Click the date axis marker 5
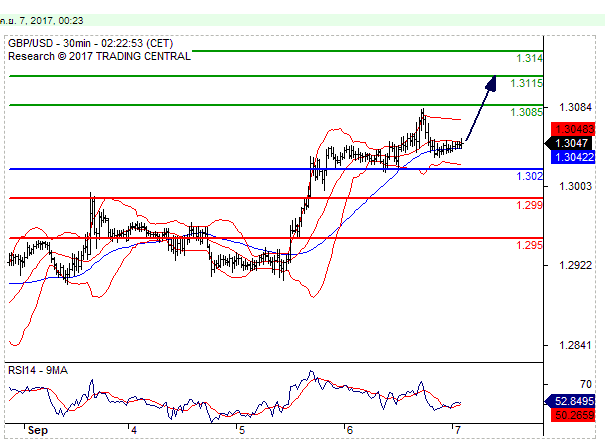 coord(242,431)
